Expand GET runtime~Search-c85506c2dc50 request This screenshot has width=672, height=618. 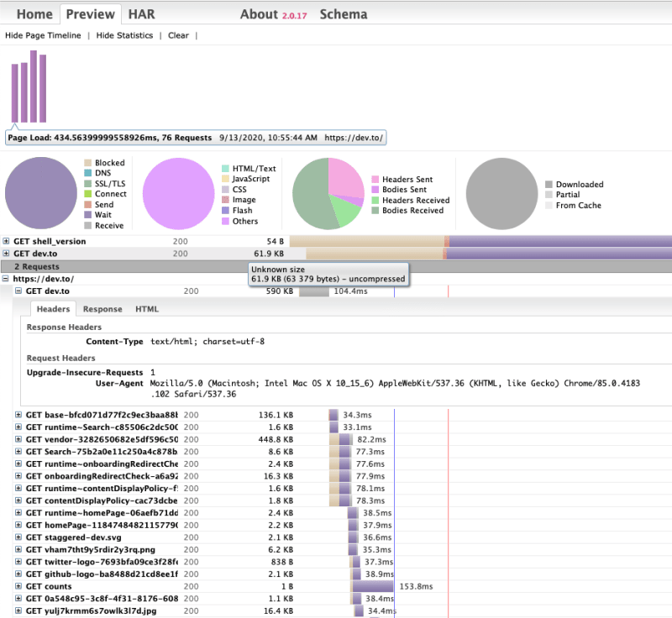coord(18,427)
